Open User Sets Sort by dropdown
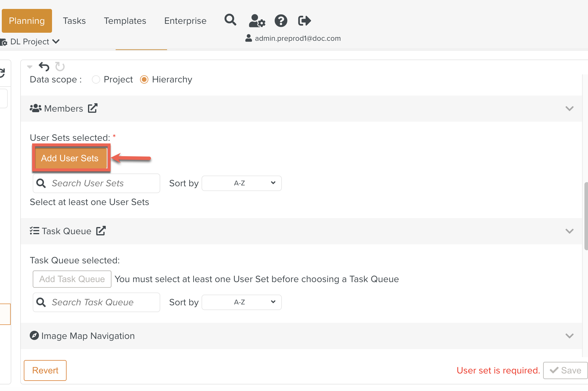 click(x=241, y=183)
